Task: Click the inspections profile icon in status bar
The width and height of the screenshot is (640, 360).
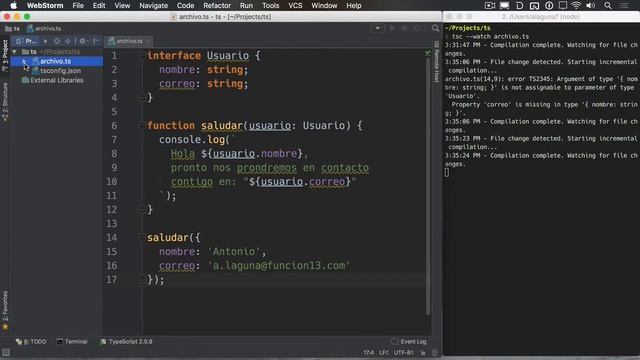Action: (x=435, y=353)
